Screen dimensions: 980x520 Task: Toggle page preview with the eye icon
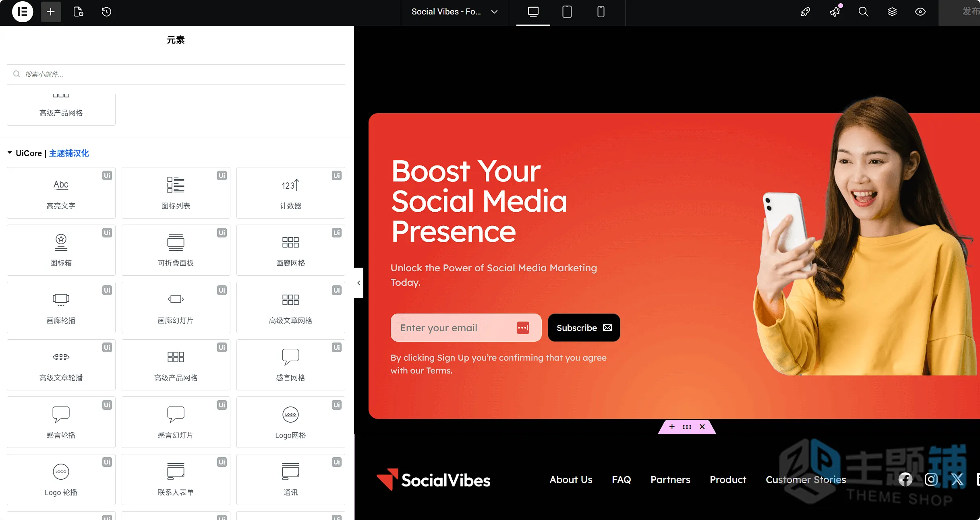click(x=920, y=12)
